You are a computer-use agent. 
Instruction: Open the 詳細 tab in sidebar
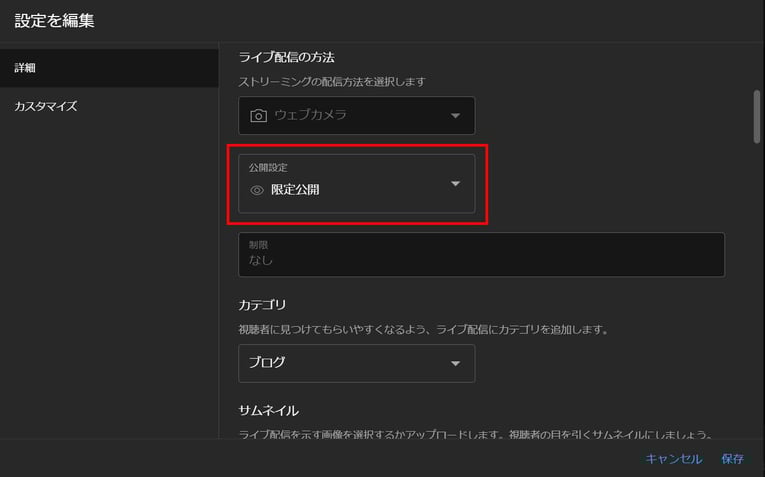pyautogui.click(x=109, y=68)
